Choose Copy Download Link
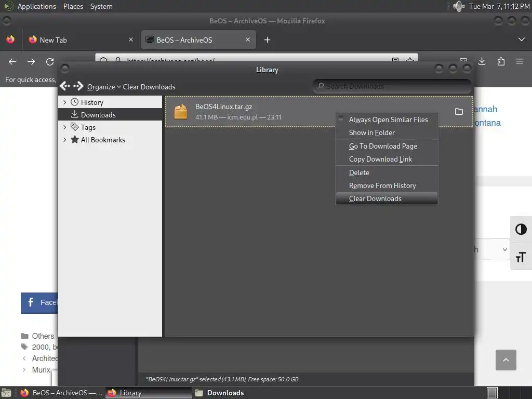This screenshot has height=399, width=532. [x=387, y=159]
